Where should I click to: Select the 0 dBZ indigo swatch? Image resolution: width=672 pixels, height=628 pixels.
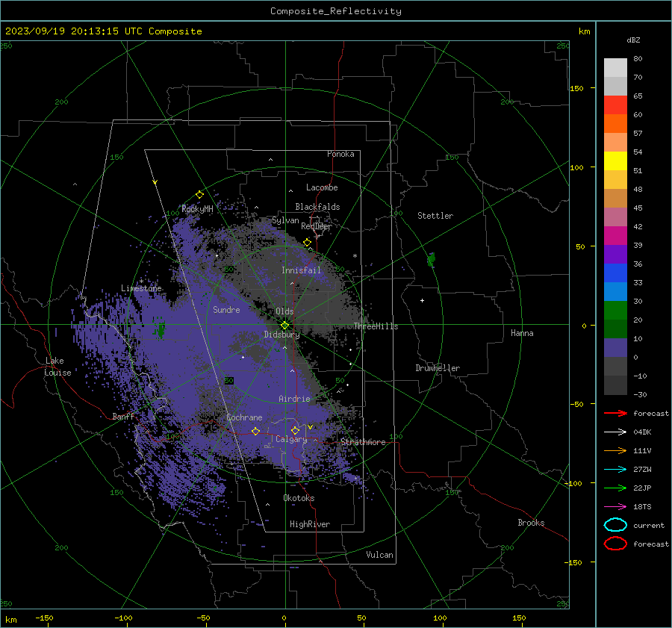point(615,348)
